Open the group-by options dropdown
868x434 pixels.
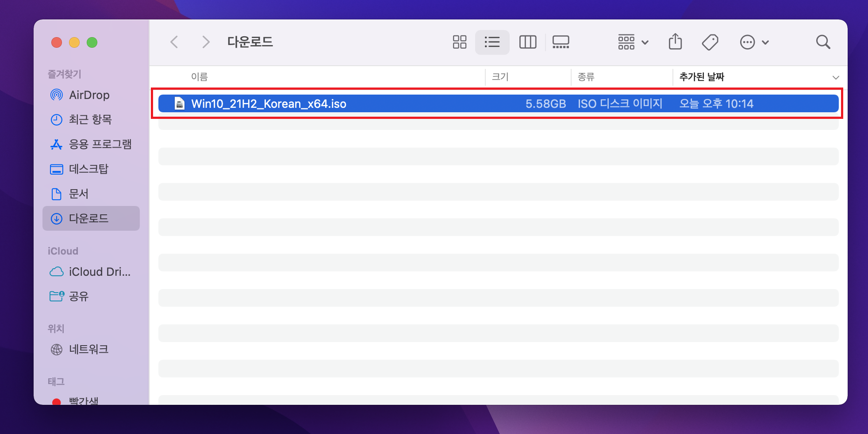(x=633, y=42)
